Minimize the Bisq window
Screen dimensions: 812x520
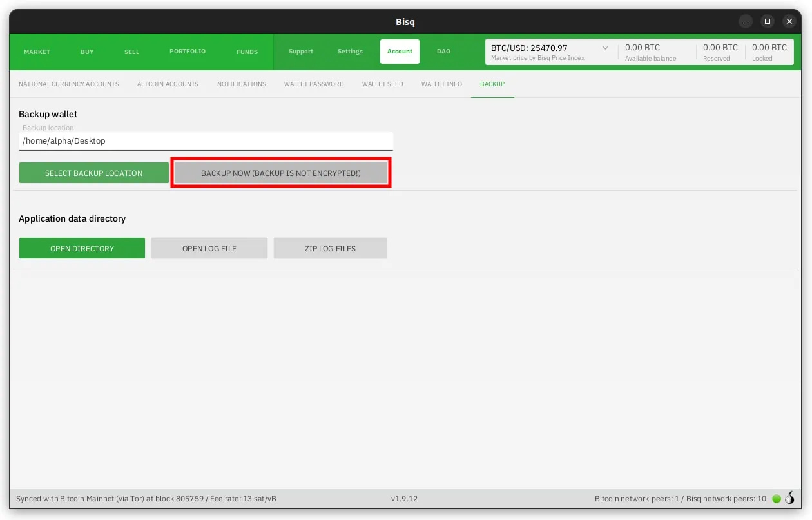point(744,21)
